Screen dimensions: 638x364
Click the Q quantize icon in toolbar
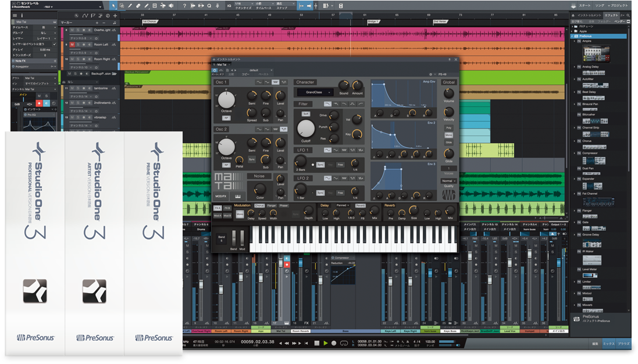click(209, 6)
